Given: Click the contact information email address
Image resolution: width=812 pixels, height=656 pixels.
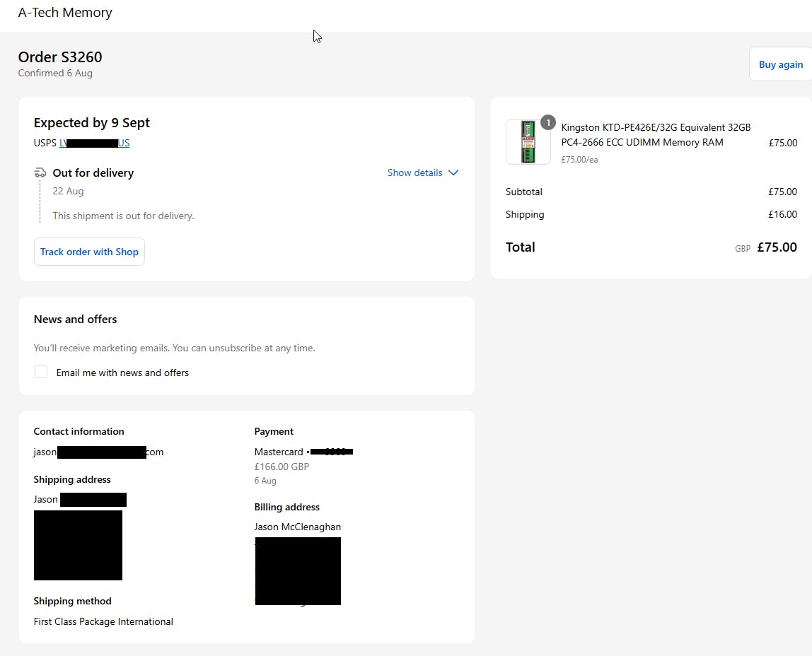Looking at the screenshot, I should tap(98, 452).
